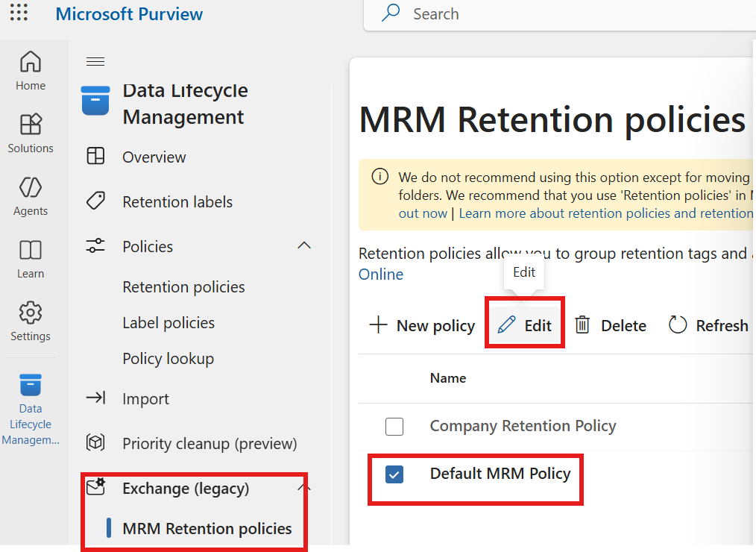Select Policy lookup in the sidebar
Screen dimensions: 756x552
(x=168, y=359)
